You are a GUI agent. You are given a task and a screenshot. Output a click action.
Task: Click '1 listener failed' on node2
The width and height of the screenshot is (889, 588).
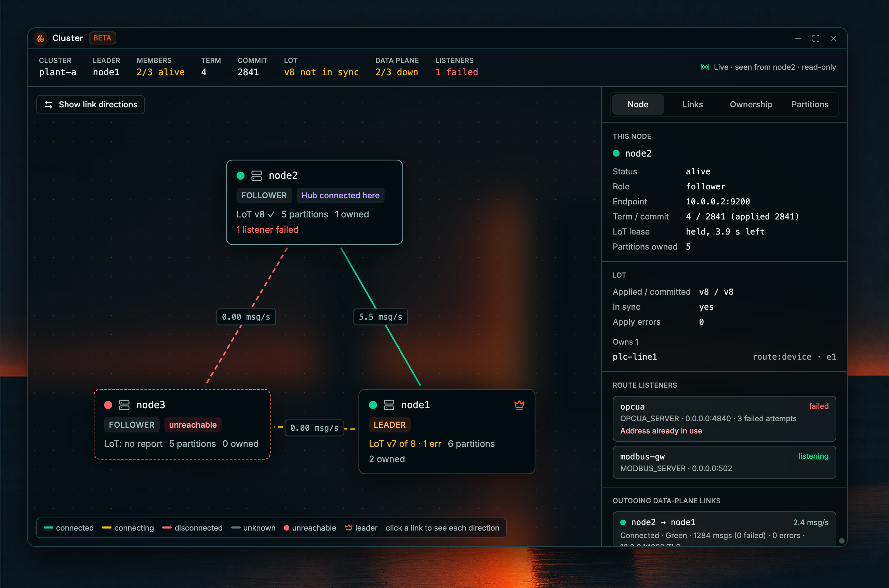(267, 230)
